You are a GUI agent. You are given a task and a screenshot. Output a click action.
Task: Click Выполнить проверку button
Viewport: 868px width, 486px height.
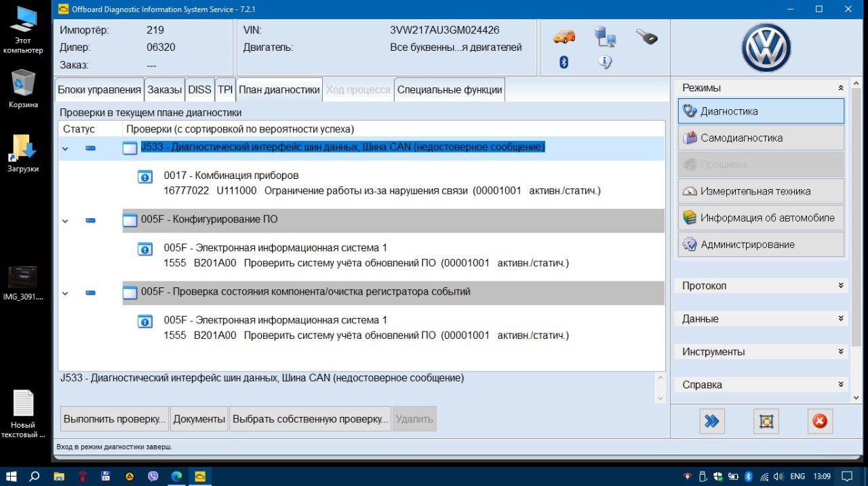[x=115, y=419]
